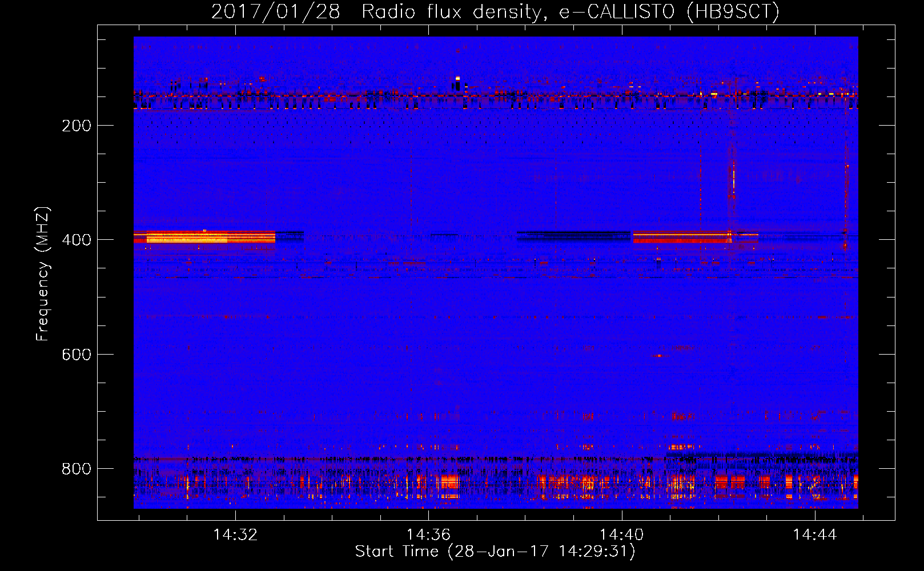Click the 14:44 time tick label
Viewport: 924px width, 571px height.
[x=815, y=534]
